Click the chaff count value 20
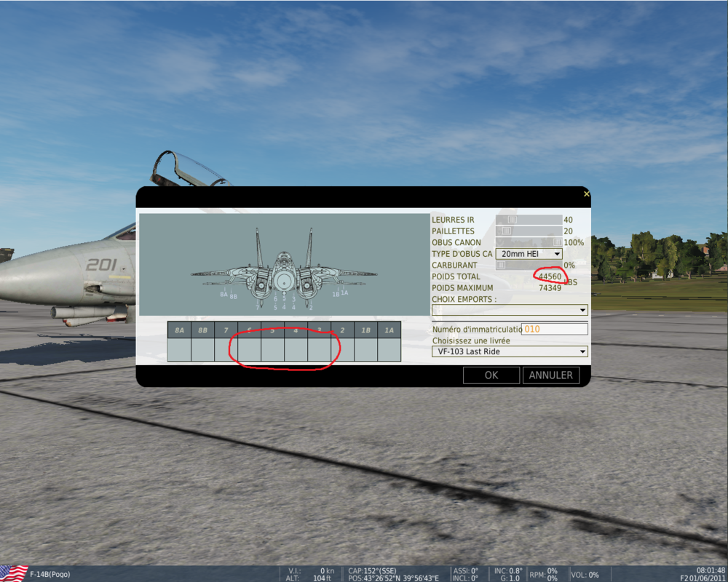The width and height of the screenshot is (728, 582). point(568,231)
